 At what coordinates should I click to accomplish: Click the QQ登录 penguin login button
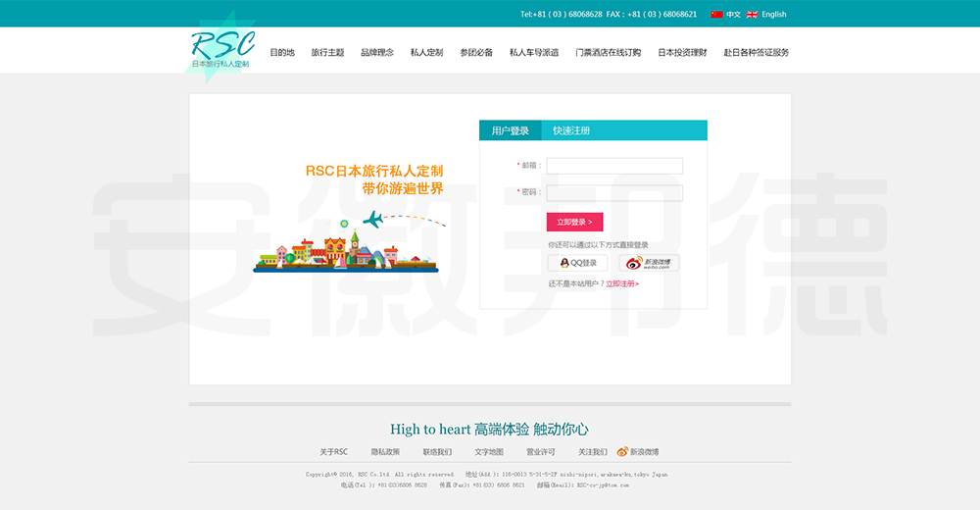[578, 263]
